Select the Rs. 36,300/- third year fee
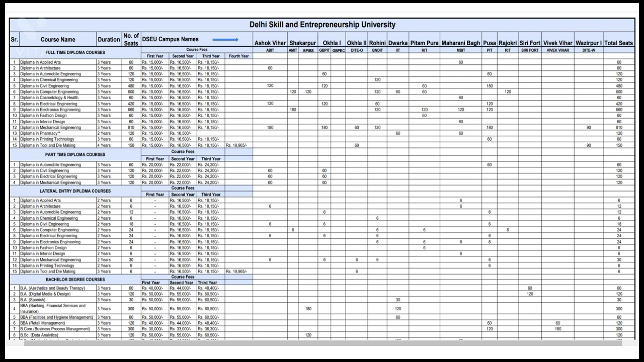The image size is (644, 362). point(207,329)
